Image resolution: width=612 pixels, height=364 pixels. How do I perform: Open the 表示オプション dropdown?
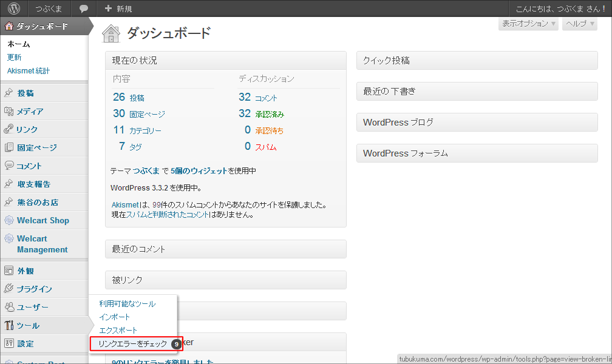click(x=528, y=24)
